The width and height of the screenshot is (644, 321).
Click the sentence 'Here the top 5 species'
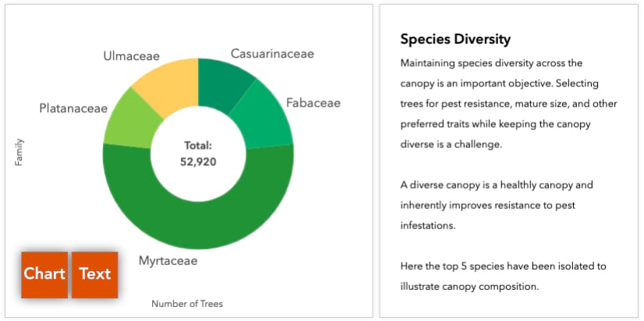coord(503,277)
